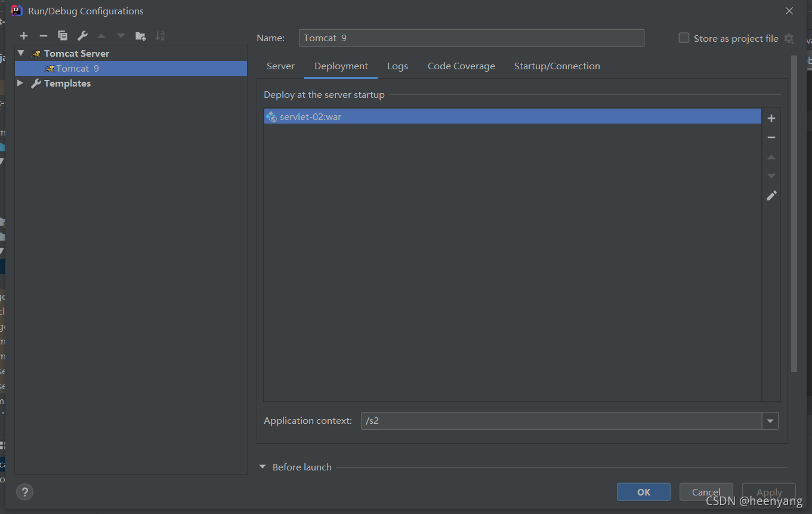Edit selected artifact with pencil icon
This screenshot has height=514, width=812.
click(771, 195)
